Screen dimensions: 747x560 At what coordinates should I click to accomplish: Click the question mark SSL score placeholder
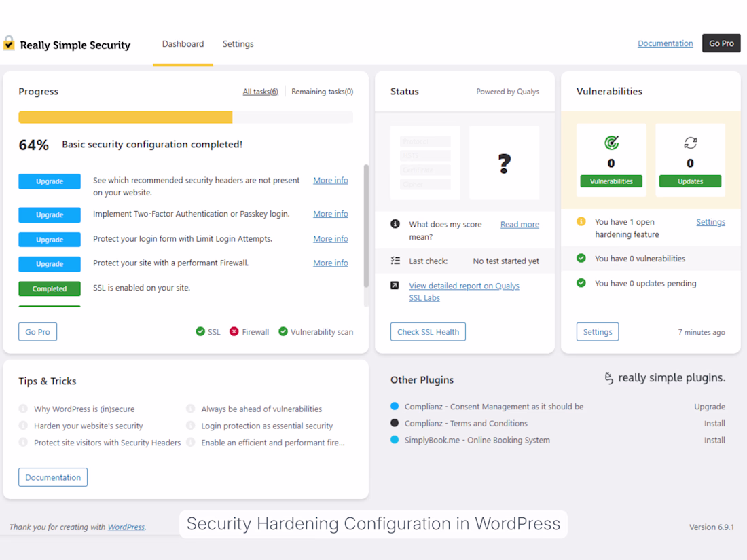[x=504, y=163]
